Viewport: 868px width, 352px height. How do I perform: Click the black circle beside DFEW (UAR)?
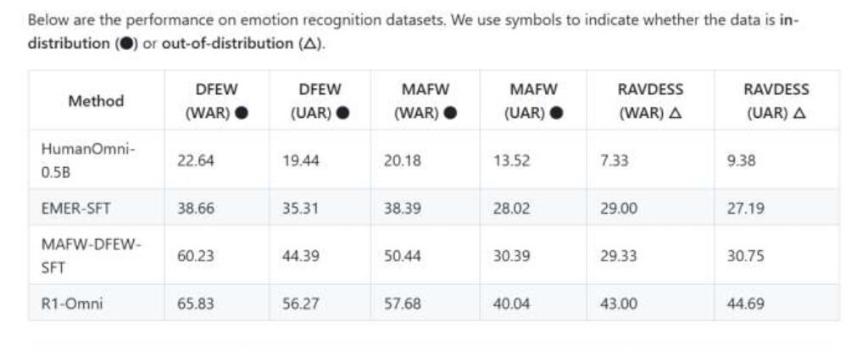tap(342, 113)
